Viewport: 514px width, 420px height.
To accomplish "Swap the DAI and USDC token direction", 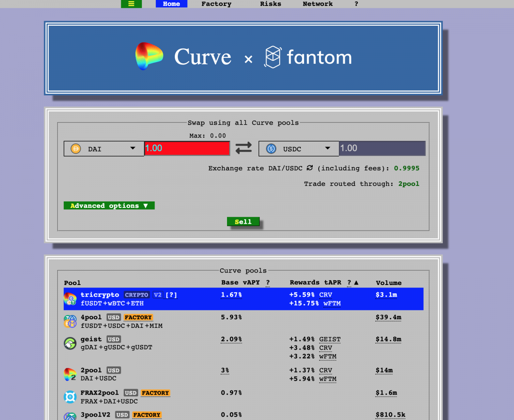I will pos(244,148).
